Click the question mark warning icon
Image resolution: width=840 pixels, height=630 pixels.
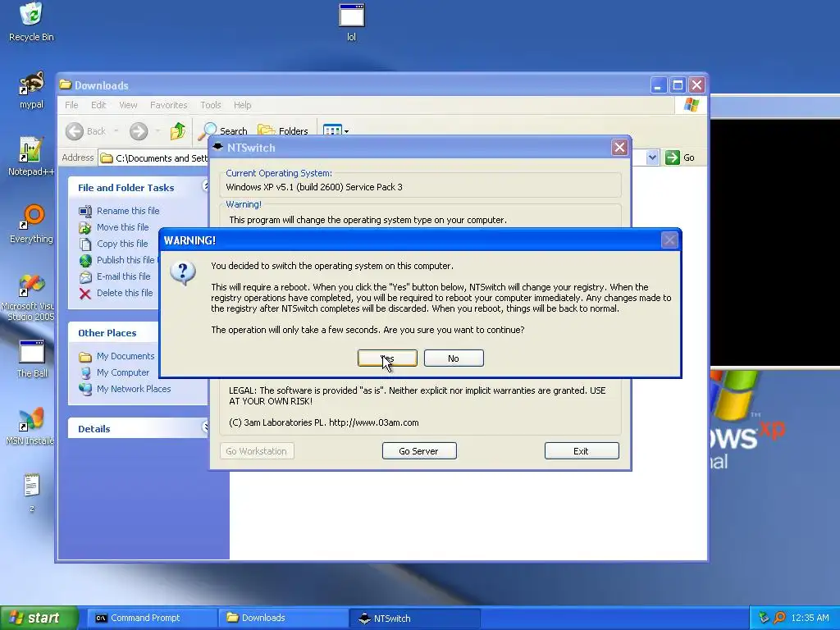(x=183, y=274)
